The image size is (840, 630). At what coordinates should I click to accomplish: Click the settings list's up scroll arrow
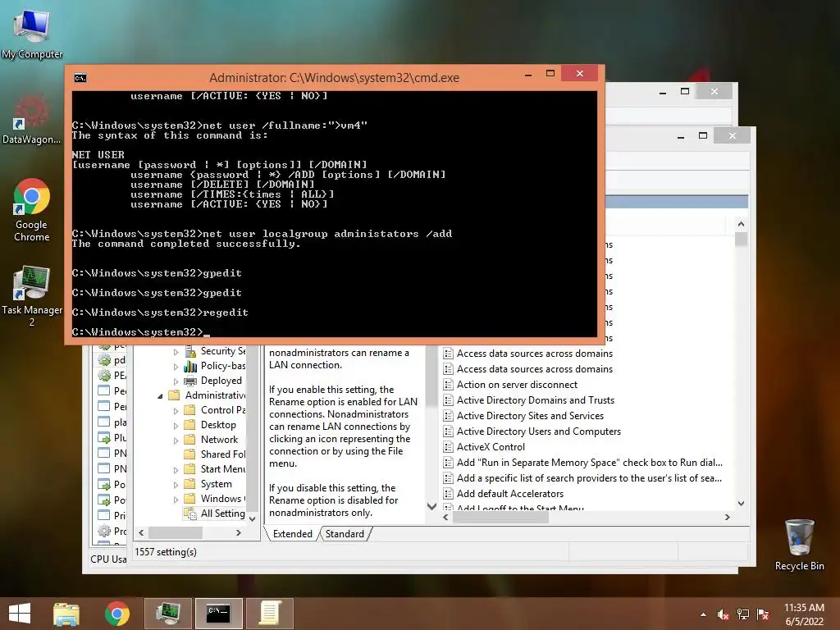coord(741,224)
